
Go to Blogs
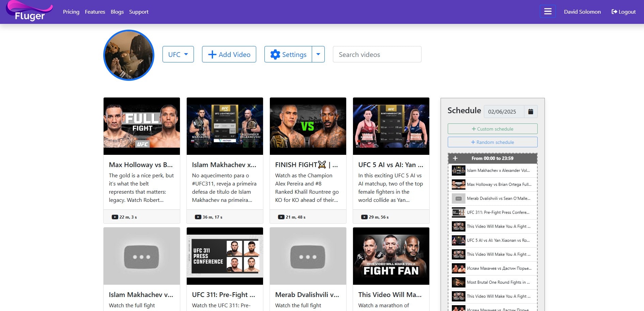coord(117,12)
